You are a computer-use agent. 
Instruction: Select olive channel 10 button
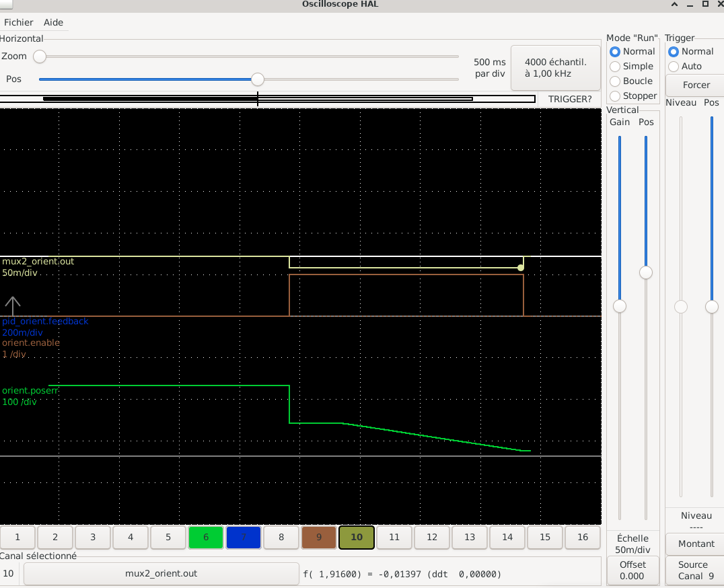(x=357, y=538)
